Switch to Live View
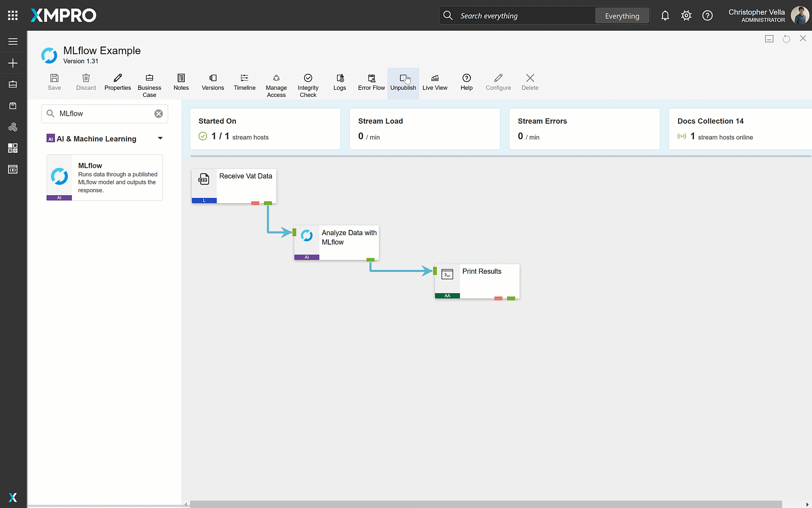This screenshot has width=812, height=508. (x=435, y=83)
